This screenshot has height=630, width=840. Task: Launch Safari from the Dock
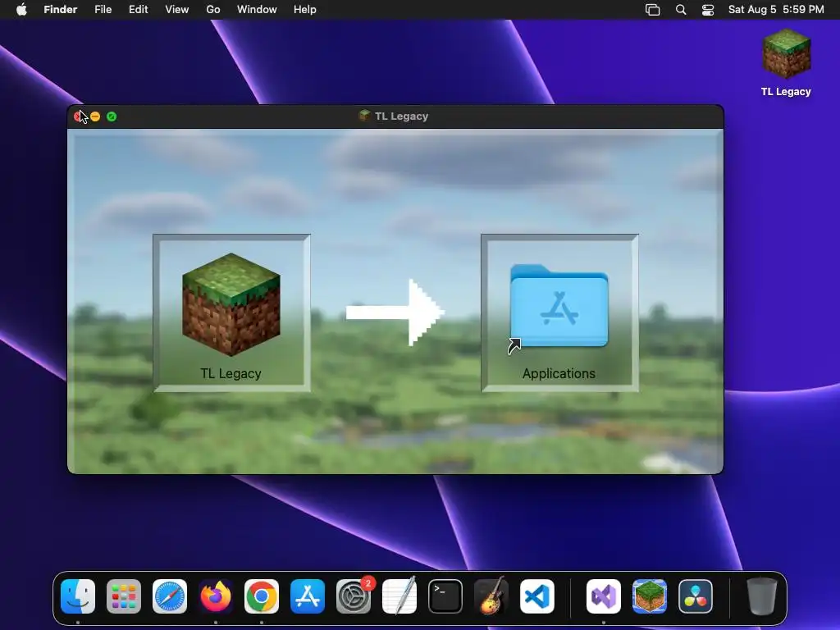[170, 596]
